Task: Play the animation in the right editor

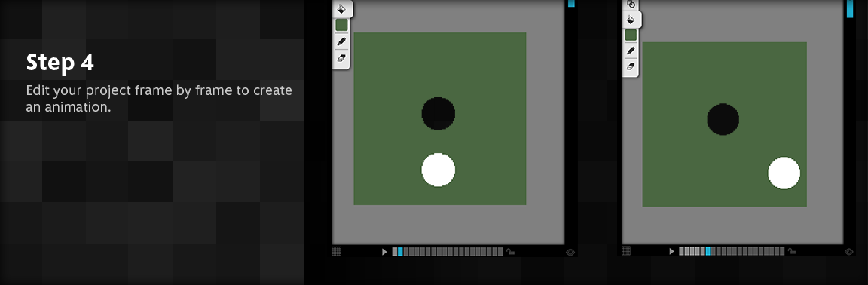Action: pyautogui.click(x=671, y=252)
